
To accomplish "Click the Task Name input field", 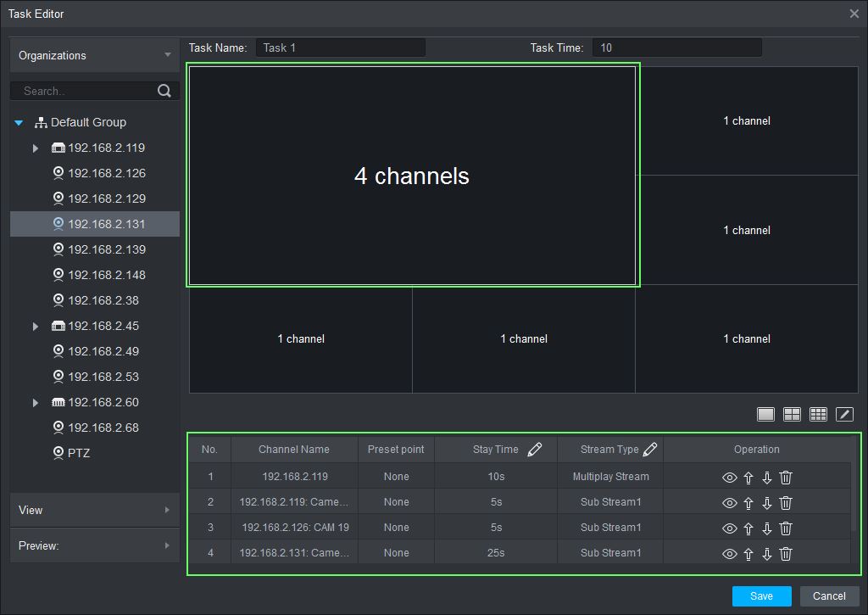I will pos(341,48).
